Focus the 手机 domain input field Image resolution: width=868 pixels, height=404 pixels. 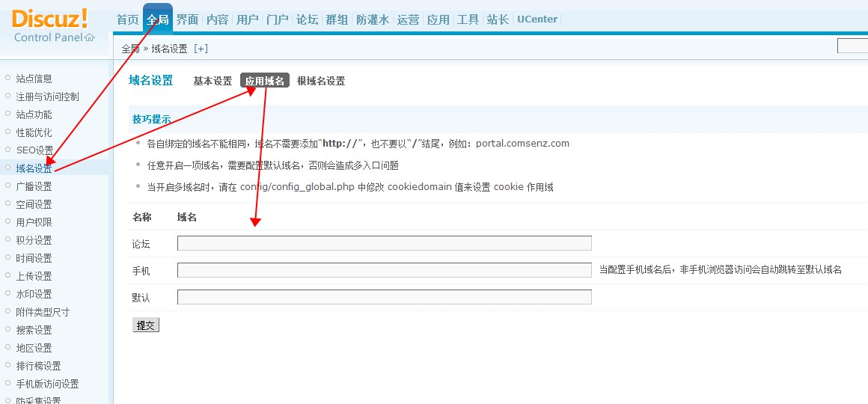(x=384, y=270)
